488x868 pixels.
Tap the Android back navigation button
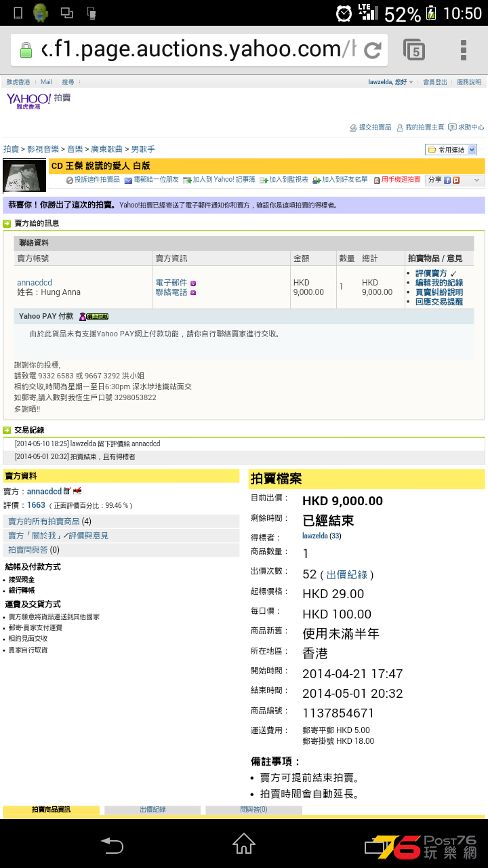[112, 844]
